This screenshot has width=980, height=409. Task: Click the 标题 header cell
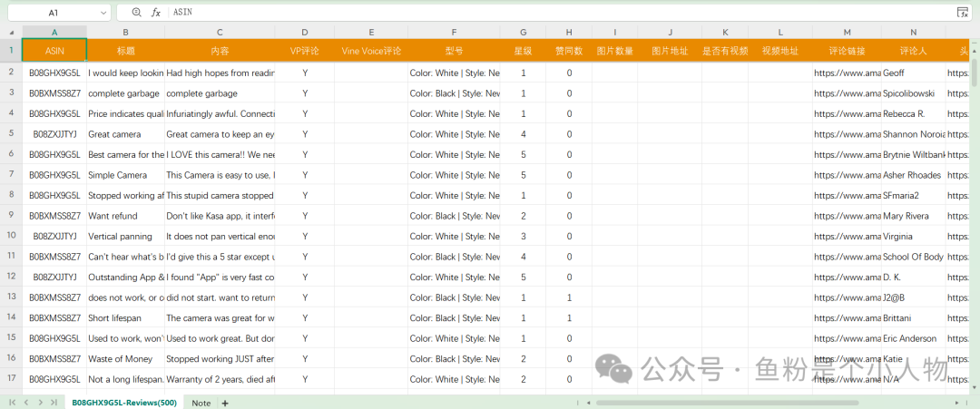125,51
